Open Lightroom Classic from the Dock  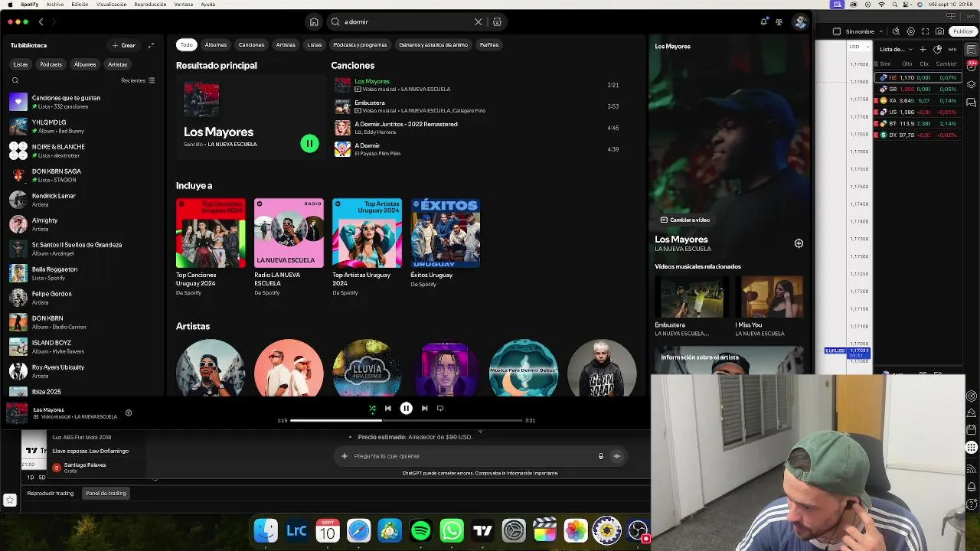click(x=296, y=530)
